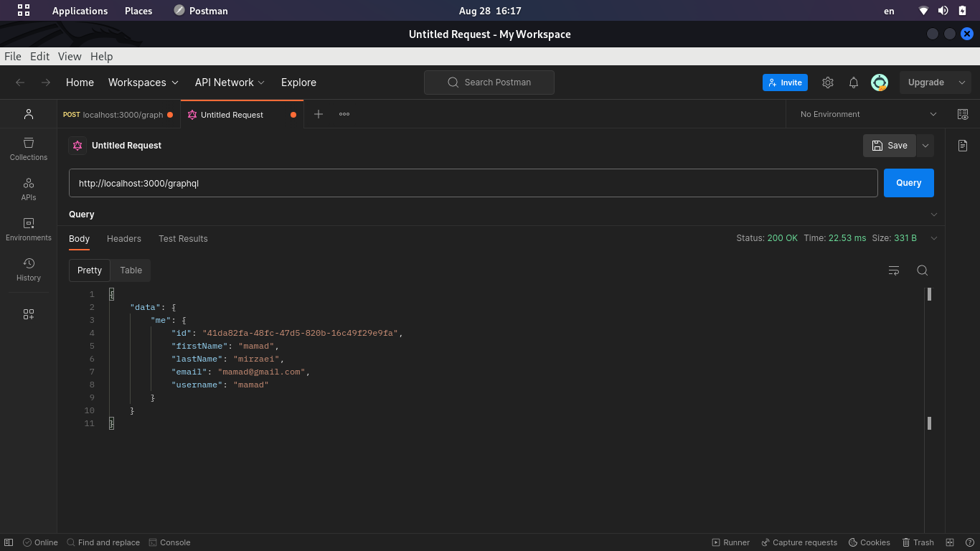Click the Online status indicator
980x551 pixels.
pos(40,542)
